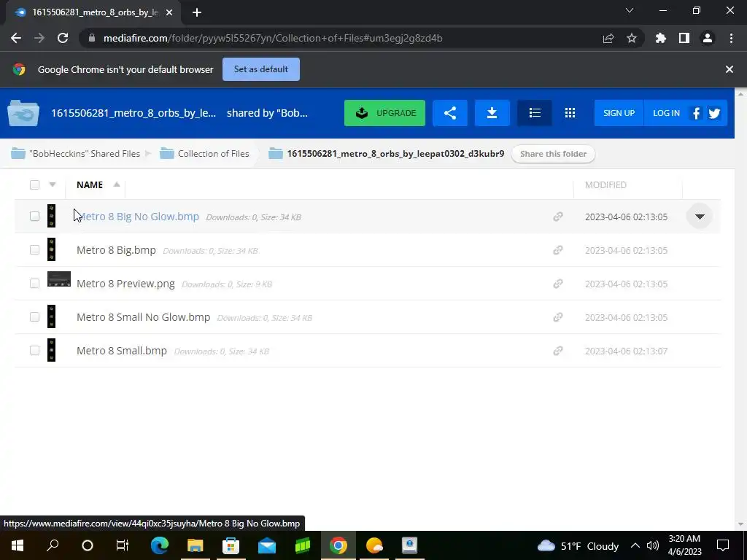Show hidden system tray icons

click(x=635, y=545)
